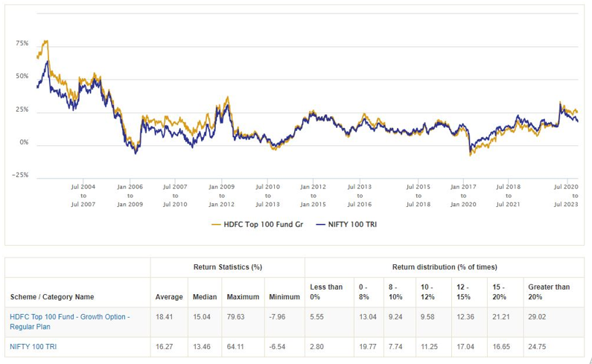This screenshot has width=592, height=364.
Task: Select value 19.77 in NIFTY row
Action: 368,347
